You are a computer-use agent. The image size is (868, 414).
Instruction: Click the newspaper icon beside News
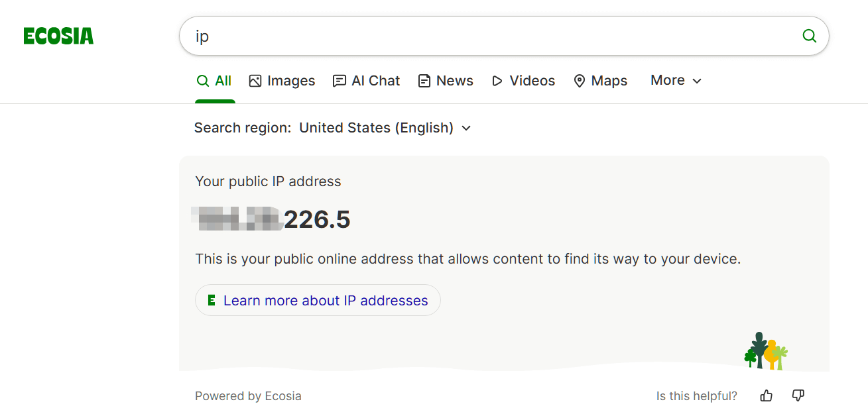pyautogui.click(x=424, y=81)
